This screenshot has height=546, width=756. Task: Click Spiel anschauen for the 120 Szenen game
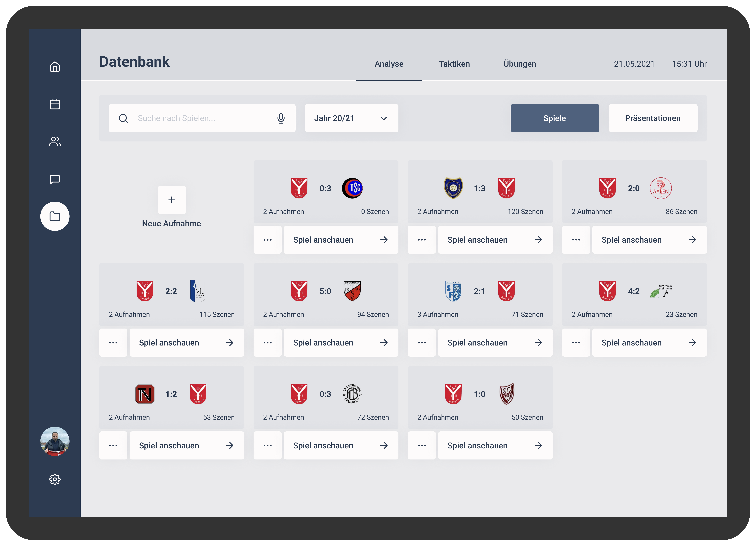pos(495,240)
